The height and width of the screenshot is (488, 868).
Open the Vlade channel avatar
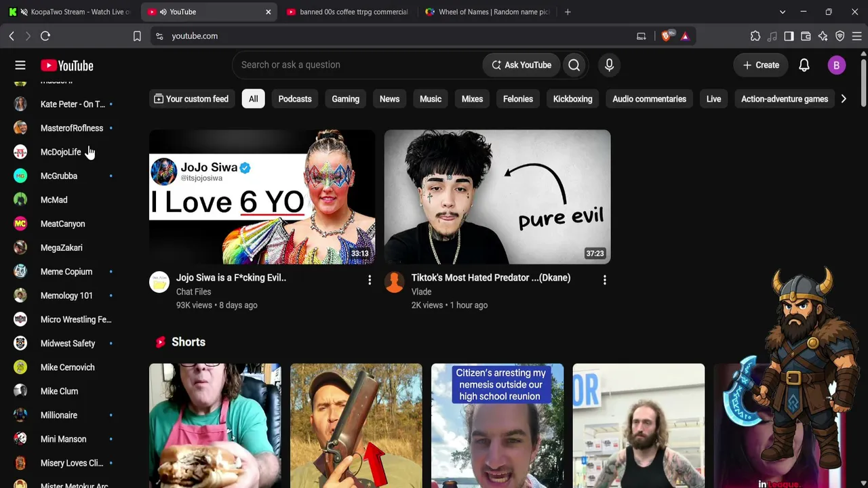tap(394, 282)
